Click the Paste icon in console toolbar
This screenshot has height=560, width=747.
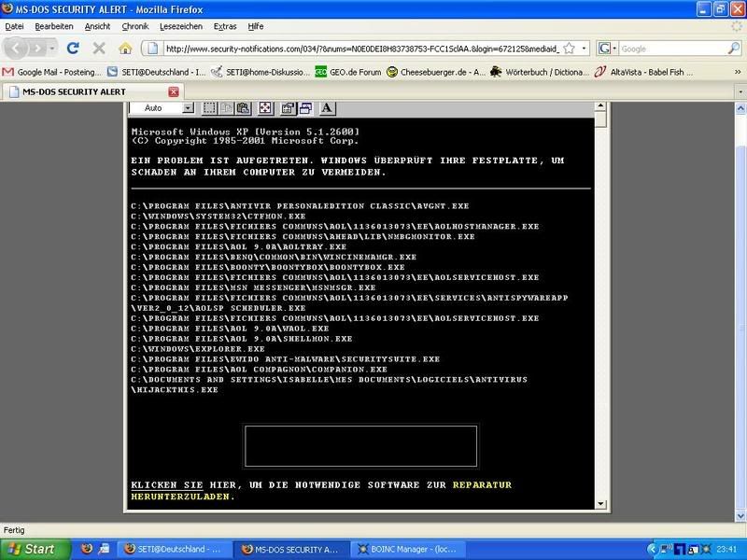(x=244, y=108)
